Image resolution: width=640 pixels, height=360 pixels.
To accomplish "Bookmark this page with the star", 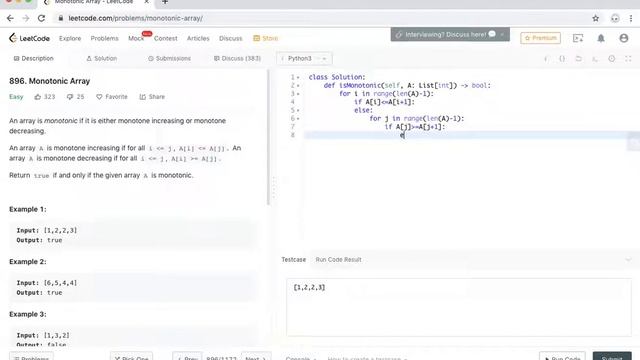I will click(596, 18).
